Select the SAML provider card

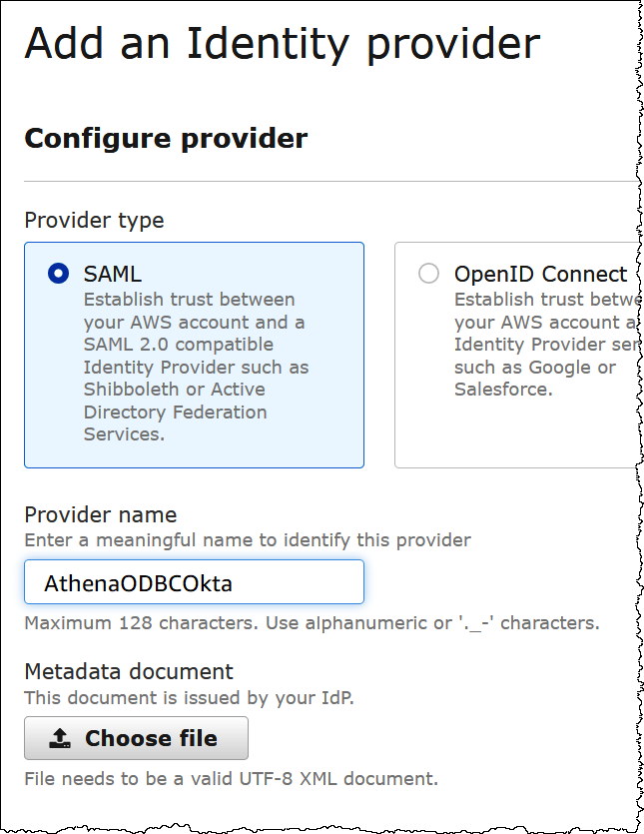[x=194, y=355]
